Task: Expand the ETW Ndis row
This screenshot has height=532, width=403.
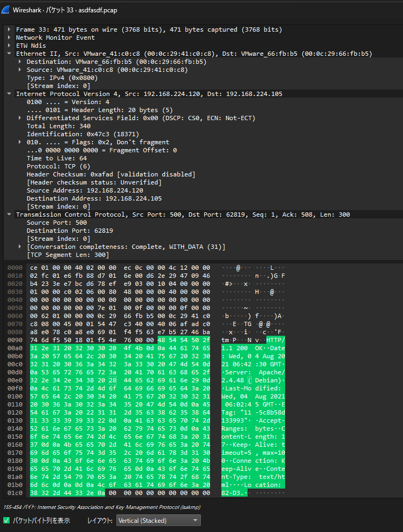Action: click(x=9, y=46)
